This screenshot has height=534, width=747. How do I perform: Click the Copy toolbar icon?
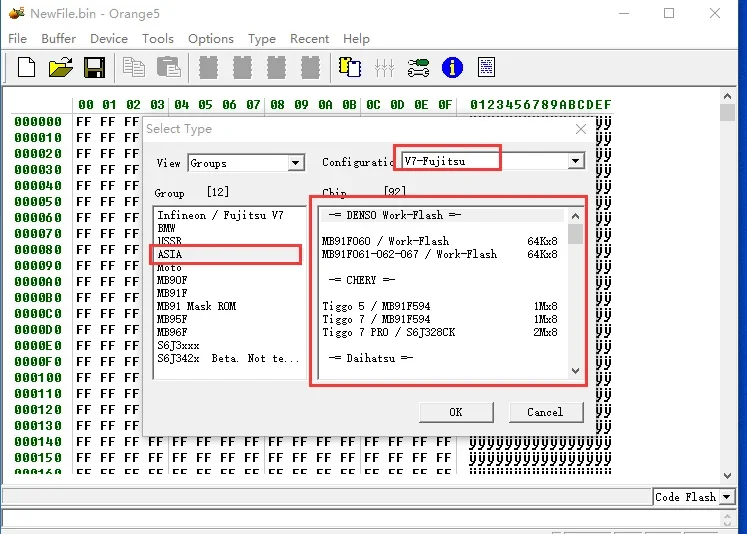click(133, 67)
